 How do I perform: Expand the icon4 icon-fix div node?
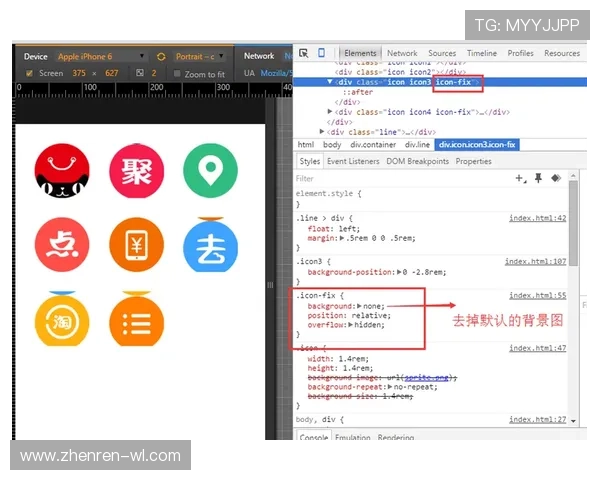[331, 112]
